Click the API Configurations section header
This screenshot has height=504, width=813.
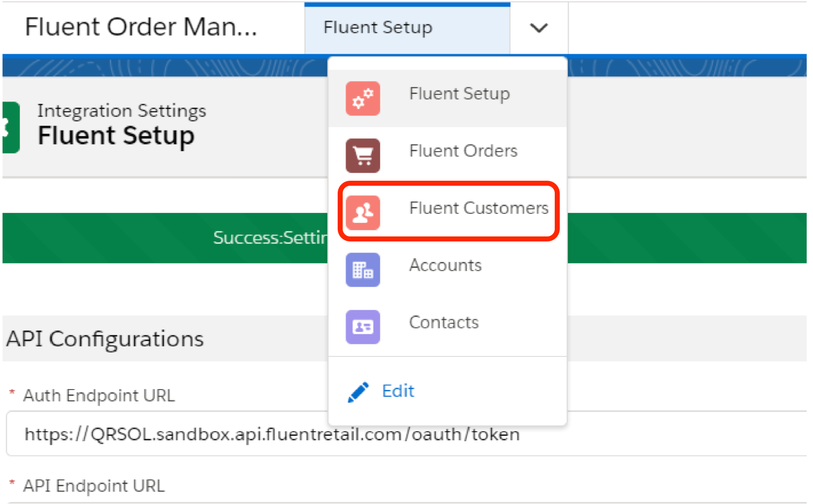pos(104,339)
